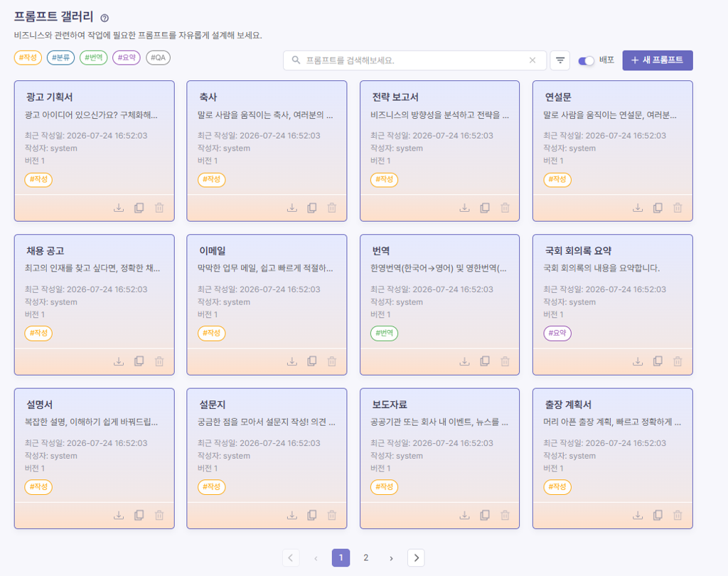Delete the 축사 prompt card
Screen dimensions: 728x576
332,208
